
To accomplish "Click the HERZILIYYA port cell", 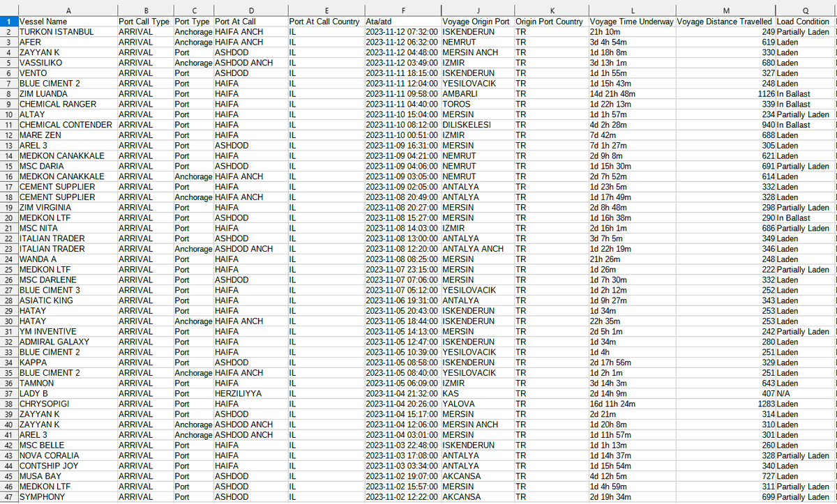I will [251, 394].
